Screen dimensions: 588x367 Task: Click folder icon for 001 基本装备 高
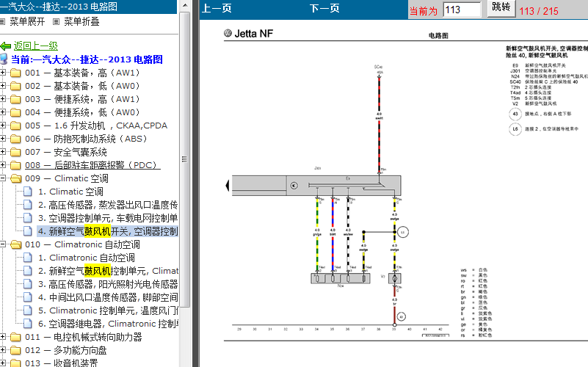pyautogui.click(x=15, y=73)
